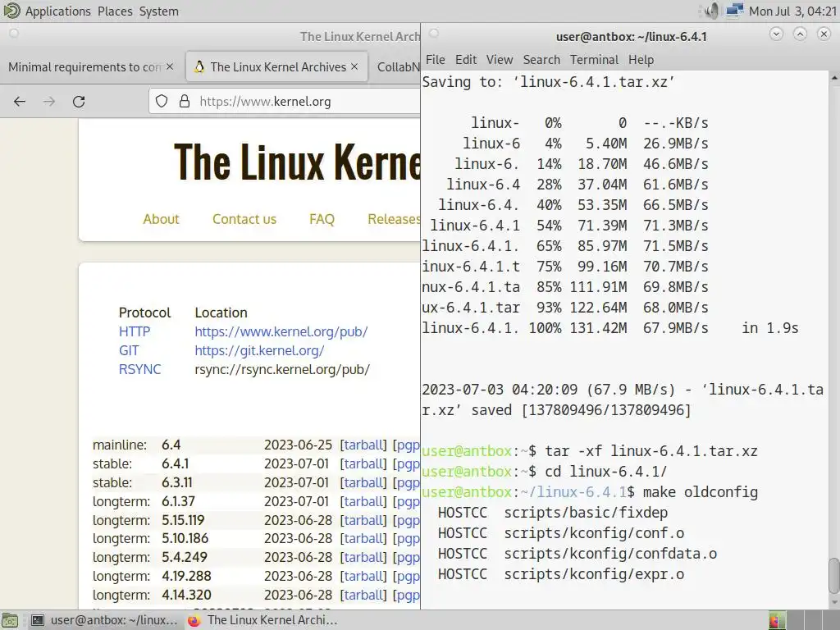This screenshot has width=840, height=630.
Task: Click tarball link for mainline 6.4
Action: (363, 445)
